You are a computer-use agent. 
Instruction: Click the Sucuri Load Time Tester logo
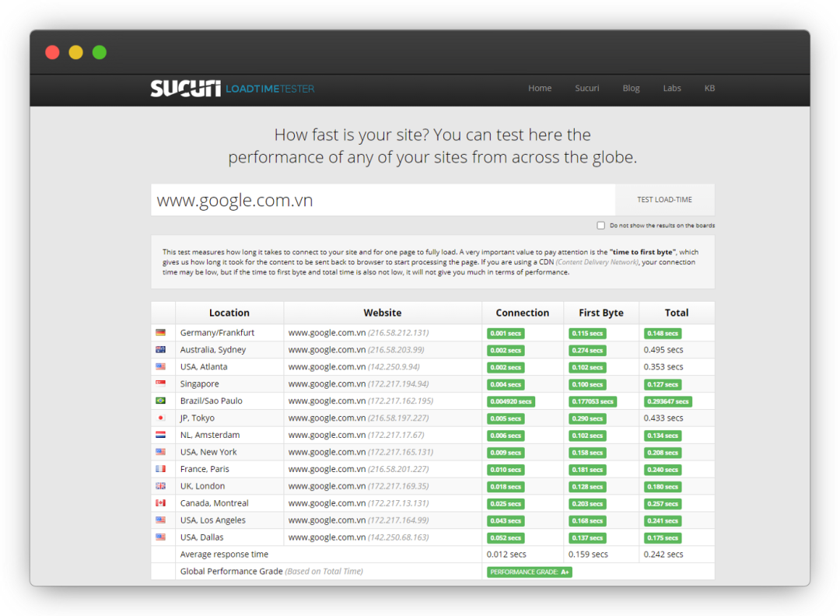(232, 89)
